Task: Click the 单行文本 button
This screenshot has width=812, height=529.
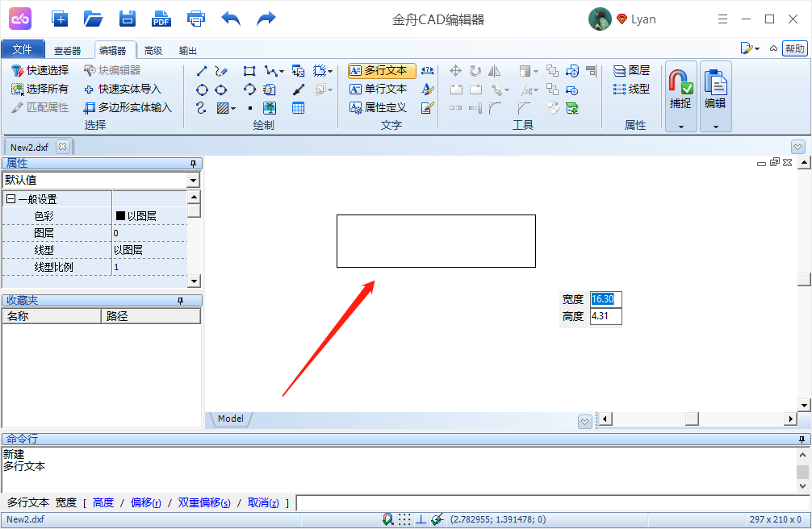Action: pos(379,89)
